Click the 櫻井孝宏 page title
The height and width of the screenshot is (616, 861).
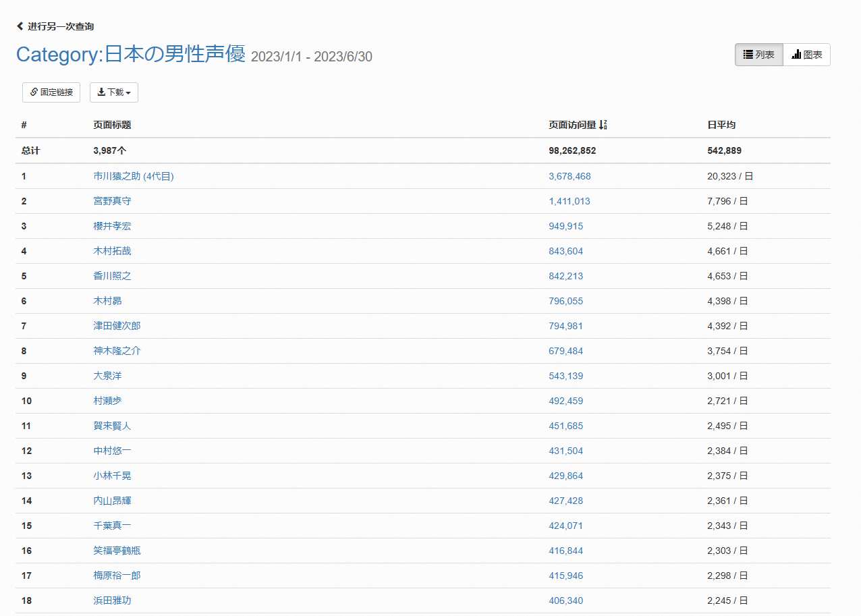112,226
